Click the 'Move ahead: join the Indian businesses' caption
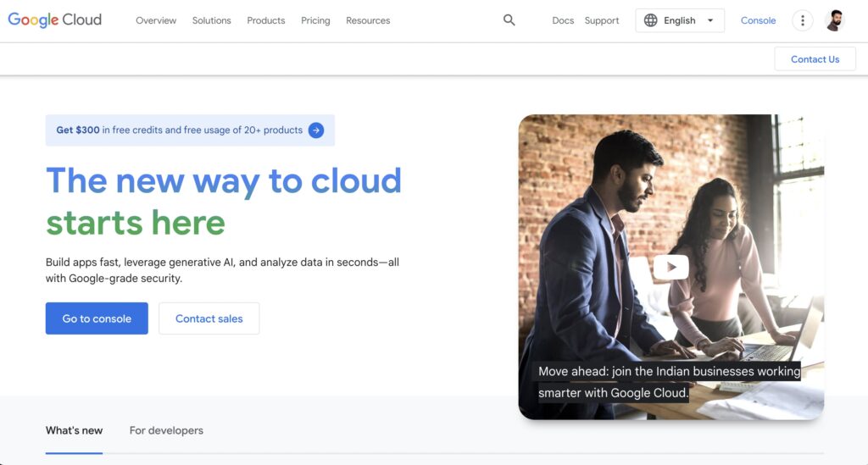 (x=670, y=382)
